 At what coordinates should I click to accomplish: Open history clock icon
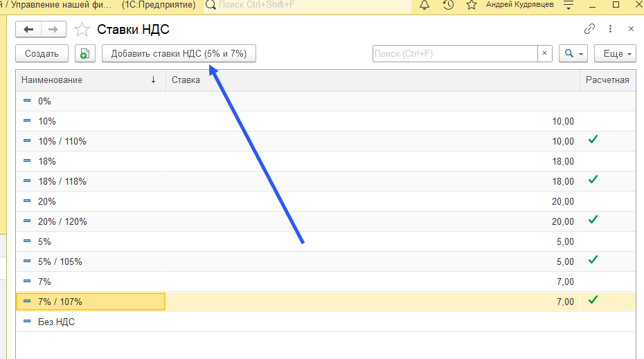(x=448, y=5)
